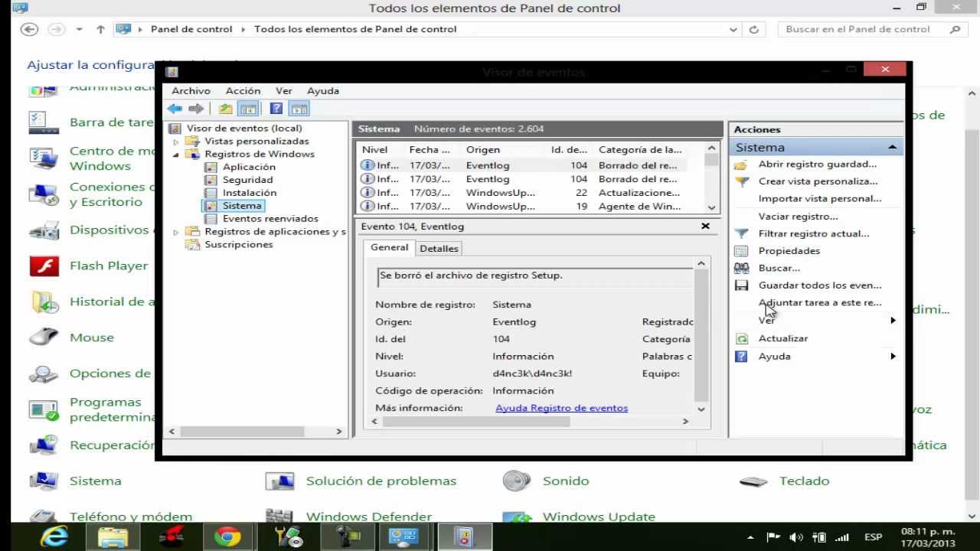This screenshot has width=980, height=551.
Task: Click the Abrir registro guardado folder icon
Action: pos(741,165)
